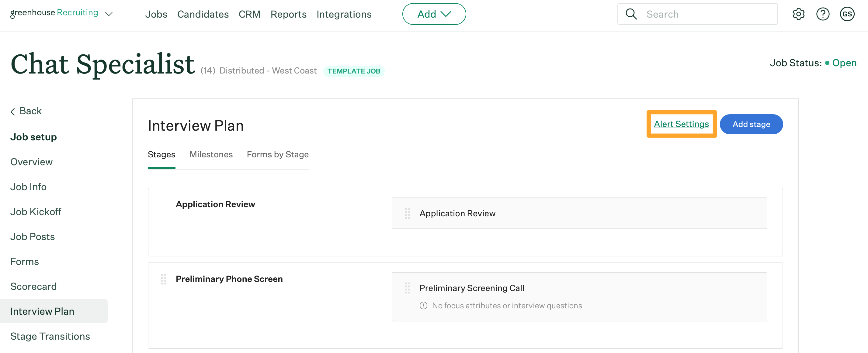Open the Integrations menu
This screenshot has width=868, height=353.
pyautogui.click(x=344, y=14)
